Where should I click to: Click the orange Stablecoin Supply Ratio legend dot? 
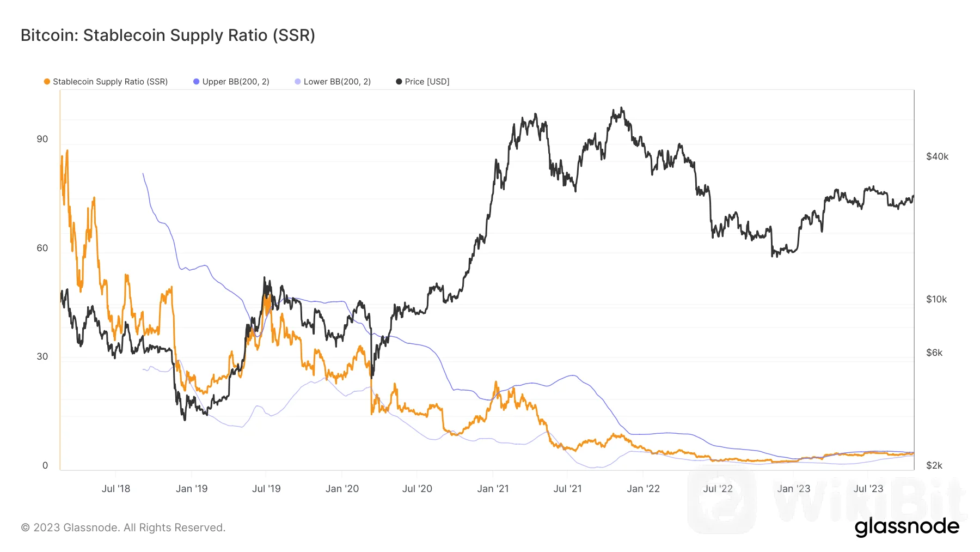47,82
